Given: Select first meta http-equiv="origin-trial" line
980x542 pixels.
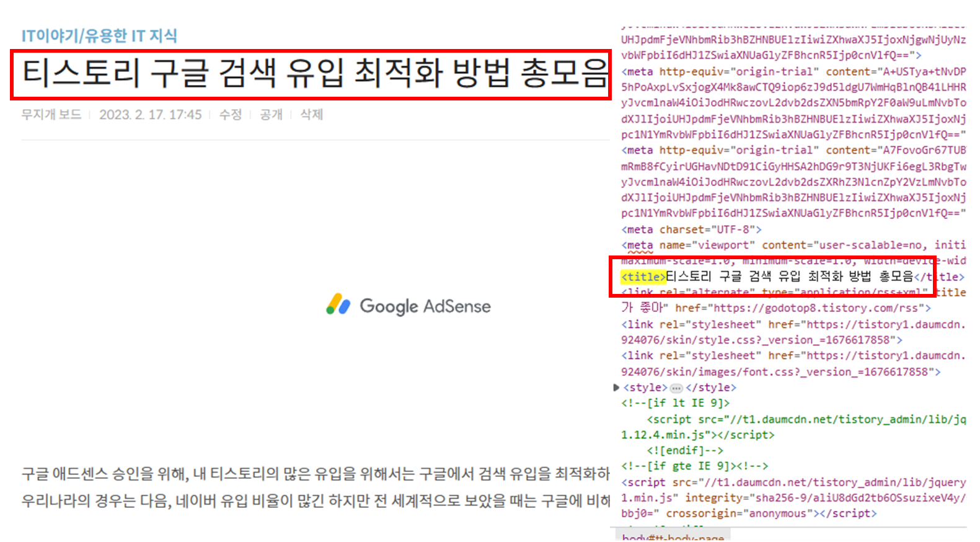Looking at the screenshot, I should (793, 72).
